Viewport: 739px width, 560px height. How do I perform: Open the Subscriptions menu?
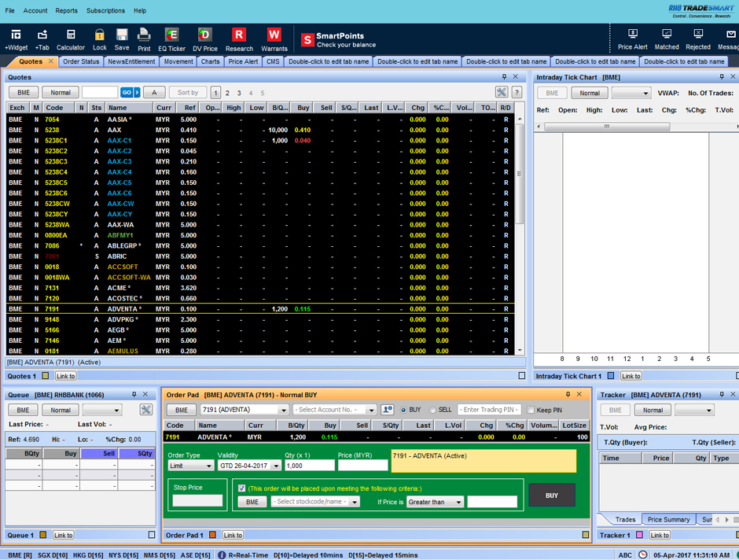[x=105, y=10]
